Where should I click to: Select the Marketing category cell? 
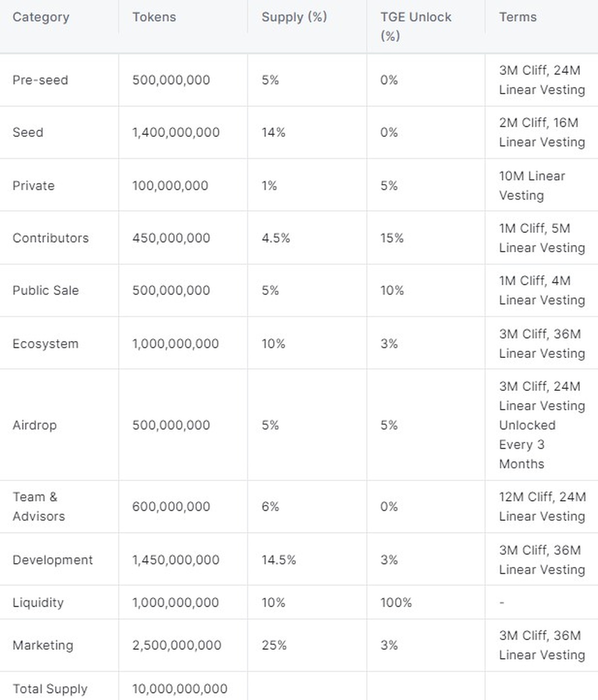[43, 645]
